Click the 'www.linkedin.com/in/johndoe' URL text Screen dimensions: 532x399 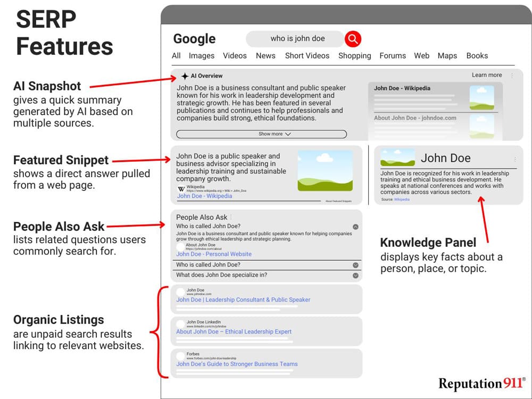point(206,327)
